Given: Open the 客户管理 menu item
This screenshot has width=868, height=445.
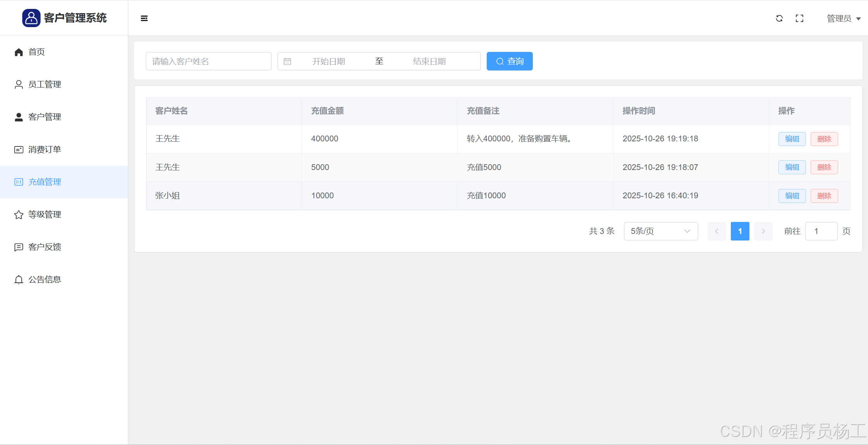Looking at the screenshot, I should 45,117.
